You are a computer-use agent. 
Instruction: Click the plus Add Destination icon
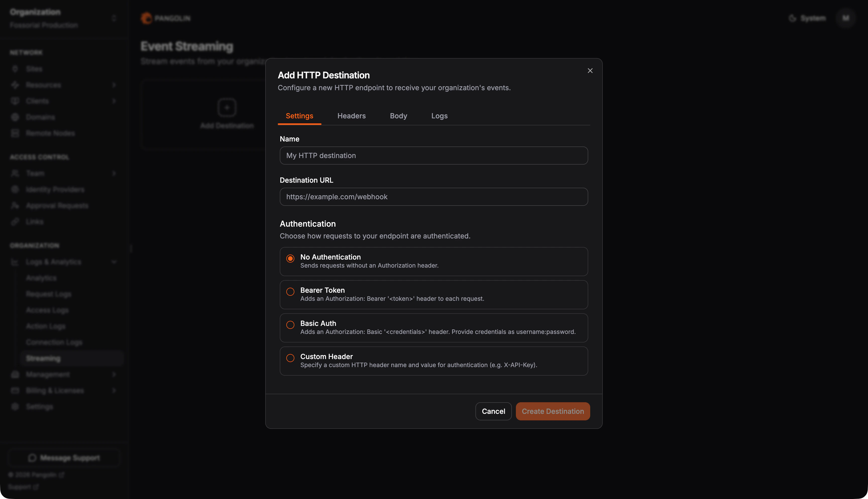point(227,108)
